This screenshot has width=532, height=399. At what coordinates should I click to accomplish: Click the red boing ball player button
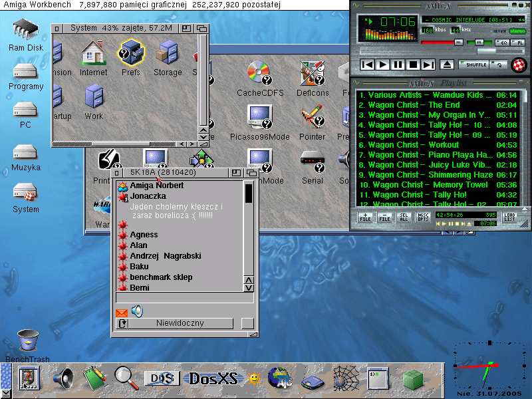click(519, 65)
